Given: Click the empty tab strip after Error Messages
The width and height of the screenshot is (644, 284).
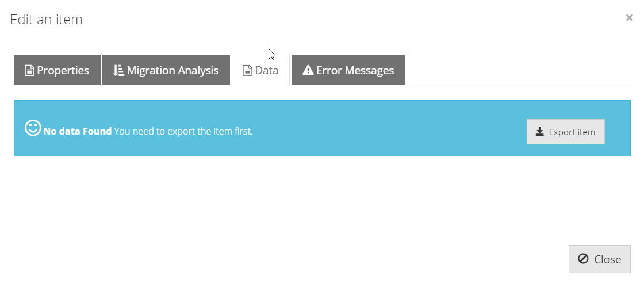Looking at the screenshot, I should pos(517,70).
